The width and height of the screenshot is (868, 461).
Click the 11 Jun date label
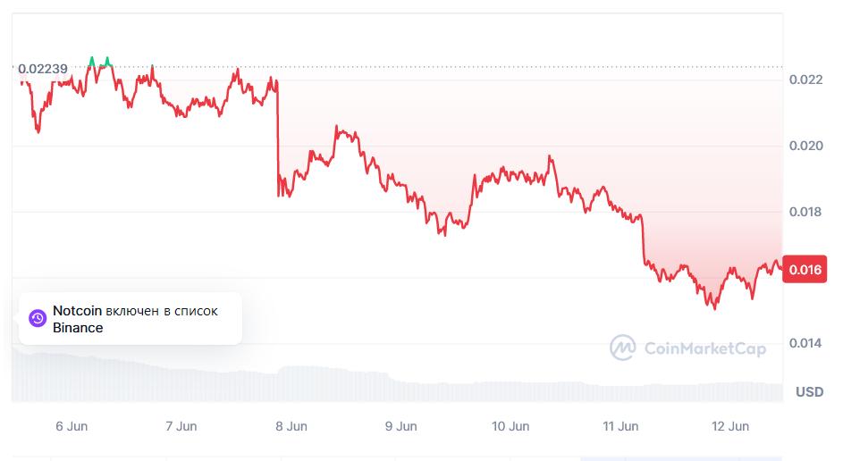click(620, 426)
